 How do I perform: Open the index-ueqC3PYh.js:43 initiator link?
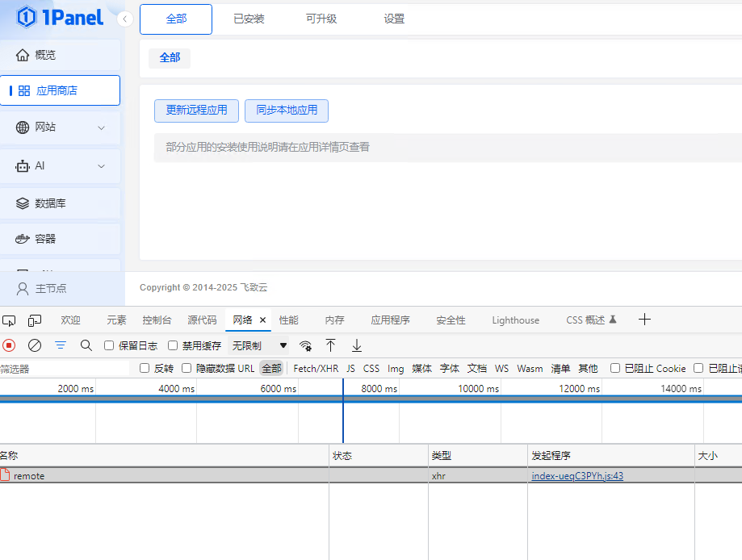(x=577, y=476)
